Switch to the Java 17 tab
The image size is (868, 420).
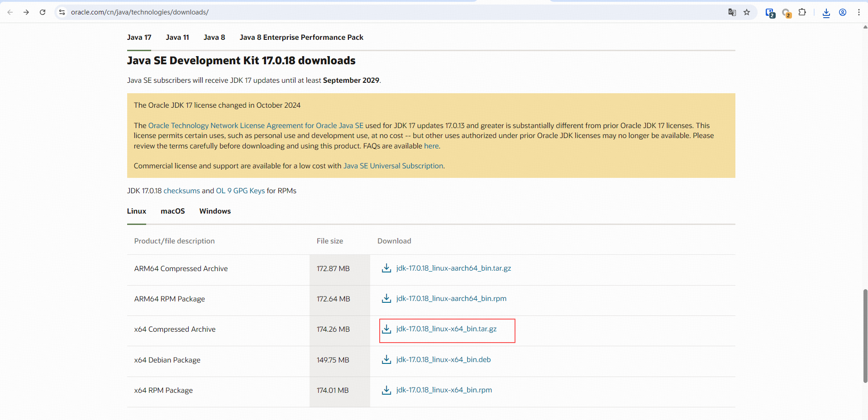139,38
